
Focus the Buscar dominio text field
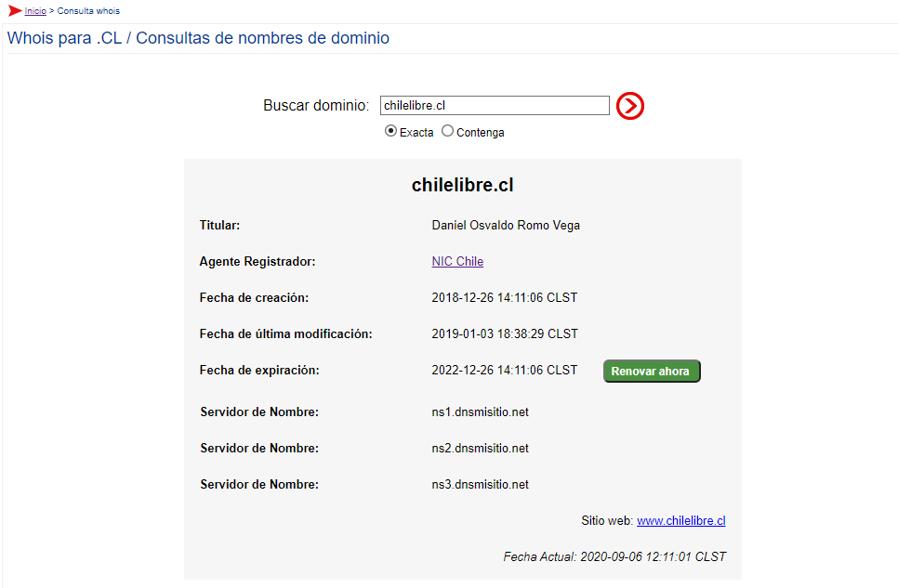495,105
